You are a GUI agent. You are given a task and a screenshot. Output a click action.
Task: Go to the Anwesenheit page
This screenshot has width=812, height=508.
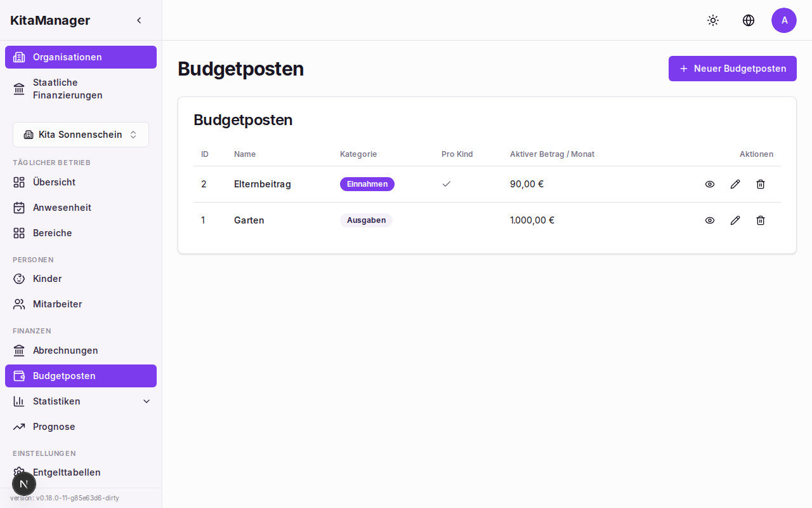pos(62,208)
